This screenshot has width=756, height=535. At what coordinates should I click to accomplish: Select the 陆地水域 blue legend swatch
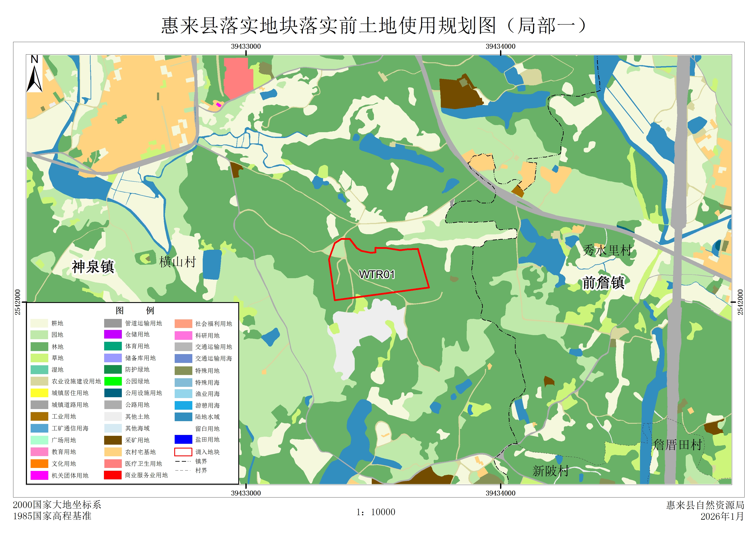click(183, 417)
